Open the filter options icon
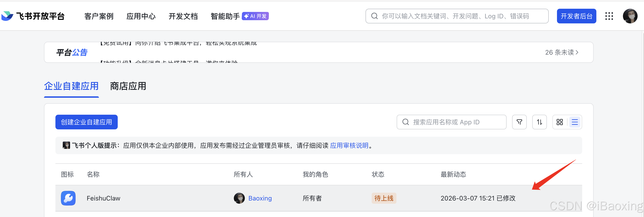644x217 pixels. [519, 122]
